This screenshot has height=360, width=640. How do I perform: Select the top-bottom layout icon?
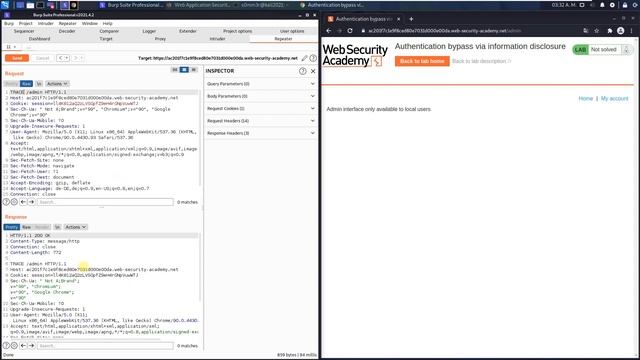(x=184, y=70)
